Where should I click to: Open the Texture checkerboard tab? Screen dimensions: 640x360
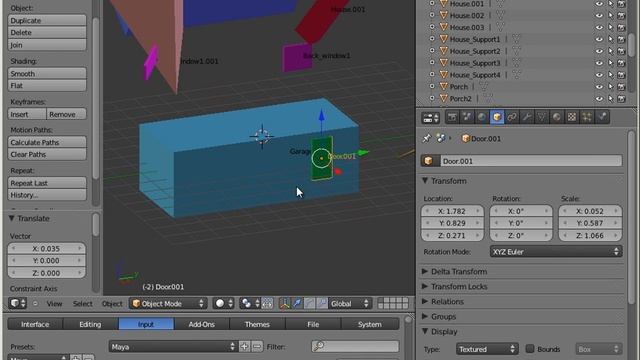[572, 118]
